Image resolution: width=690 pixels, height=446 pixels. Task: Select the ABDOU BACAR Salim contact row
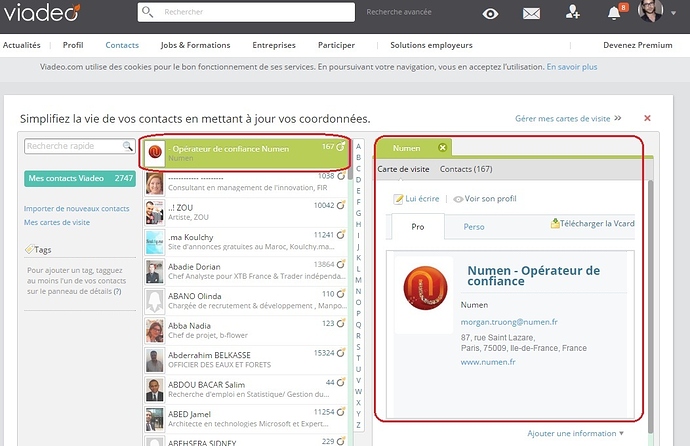point(245,389)
